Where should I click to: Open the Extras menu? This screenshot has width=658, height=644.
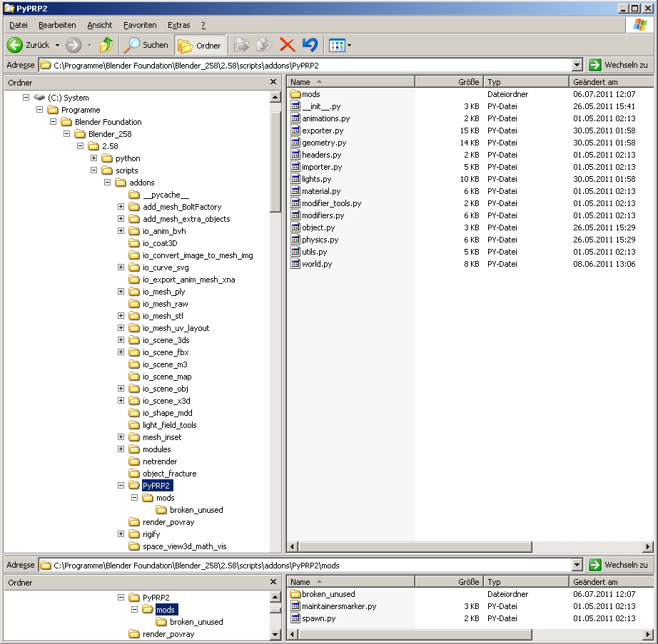[x=178, y=25]
